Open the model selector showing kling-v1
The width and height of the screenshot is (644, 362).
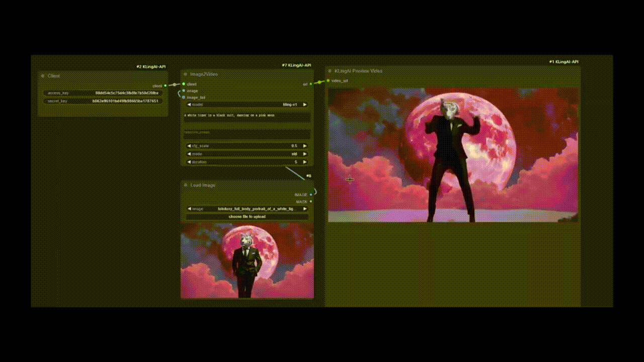(x=247, y=104)
